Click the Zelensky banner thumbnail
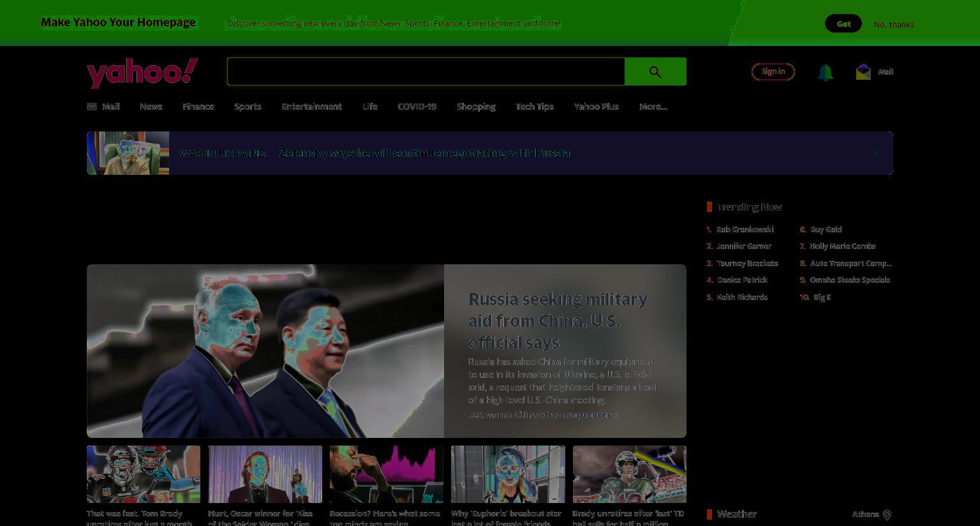Viewport: 980px width, 526px height. coord(128,153)
